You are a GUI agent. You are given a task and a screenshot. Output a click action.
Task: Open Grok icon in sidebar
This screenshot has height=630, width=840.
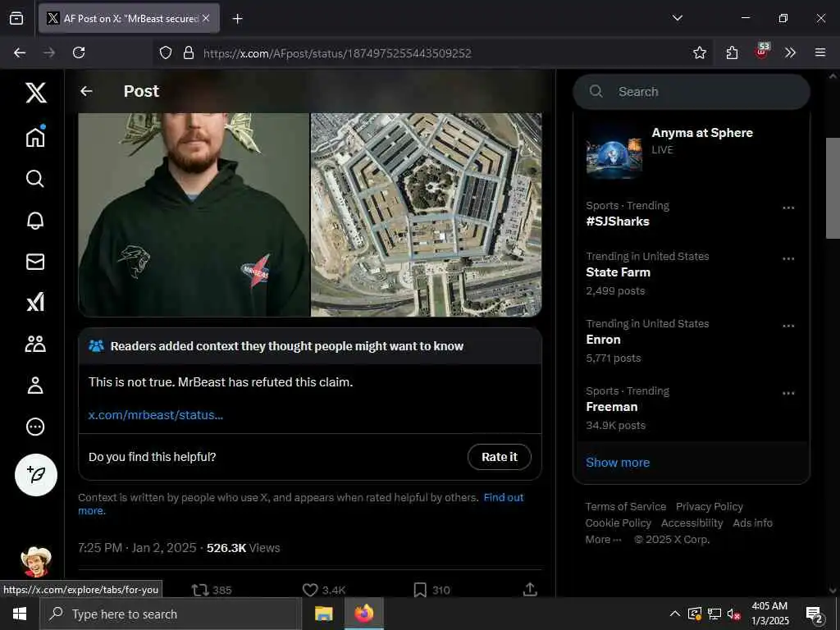[35, 303]
